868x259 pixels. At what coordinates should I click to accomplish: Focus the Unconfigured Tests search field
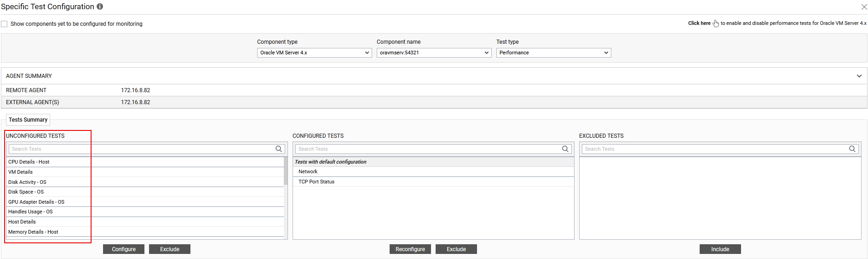click(138, 149)
